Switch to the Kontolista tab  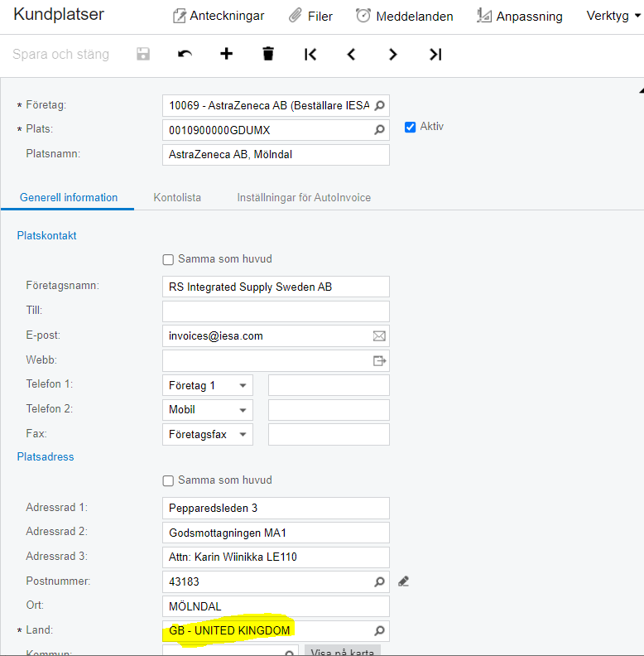(177, 197)
